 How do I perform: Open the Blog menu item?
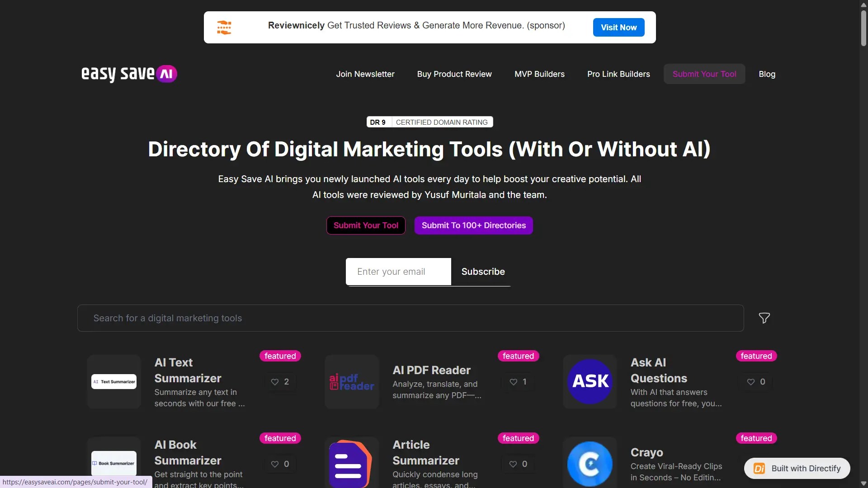point(767,74)
